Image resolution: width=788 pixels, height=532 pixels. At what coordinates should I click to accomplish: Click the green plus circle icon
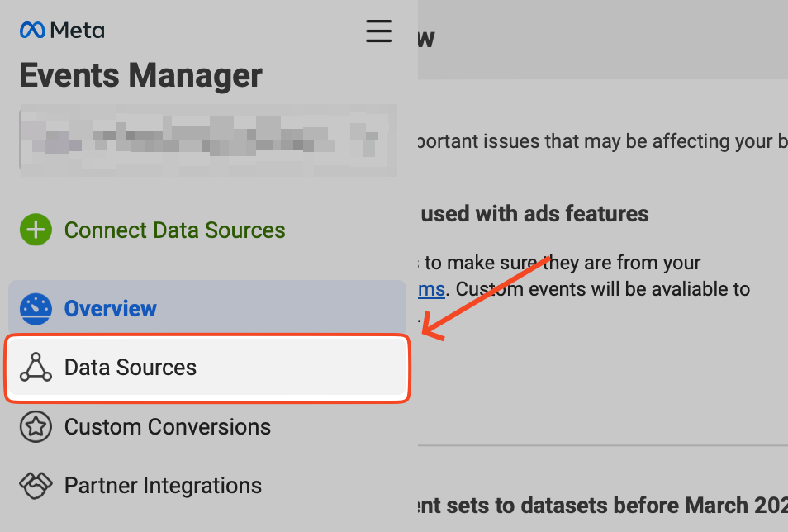[x=36, y=230]
